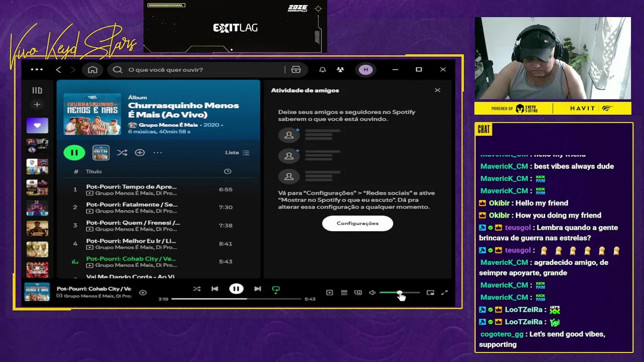
Task: Open Connect to a device
Action: click(358, 293)
